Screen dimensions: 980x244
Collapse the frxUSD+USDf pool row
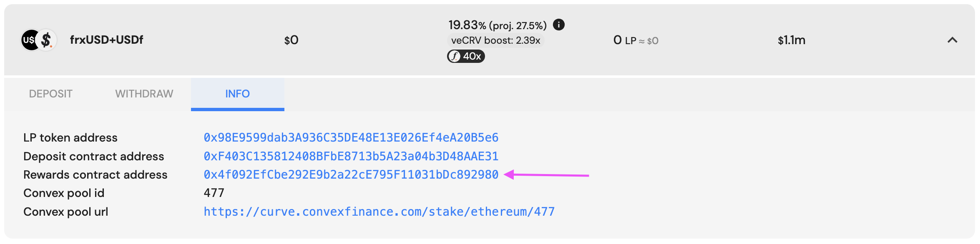point(952,40)
